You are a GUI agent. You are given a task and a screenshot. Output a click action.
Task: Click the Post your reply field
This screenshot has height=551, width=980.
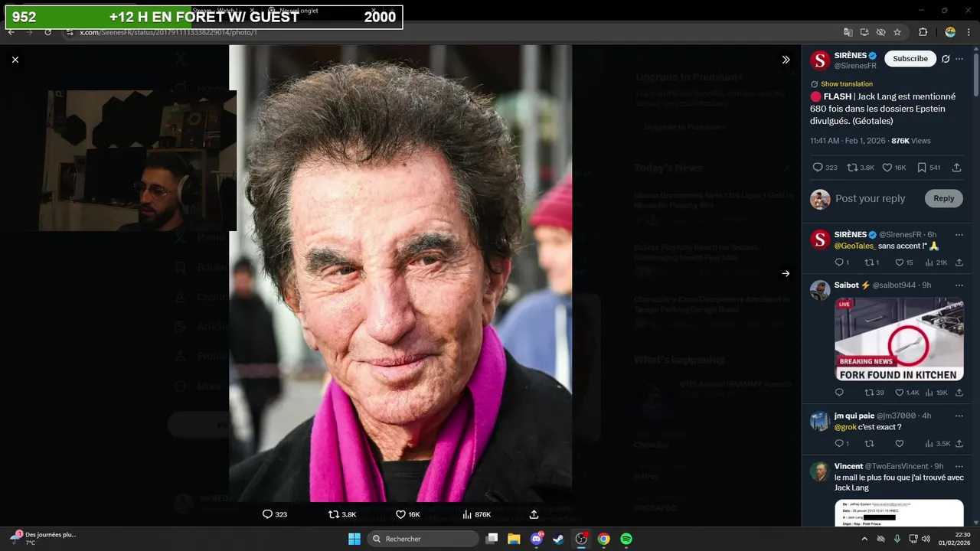tap(871, 198)
